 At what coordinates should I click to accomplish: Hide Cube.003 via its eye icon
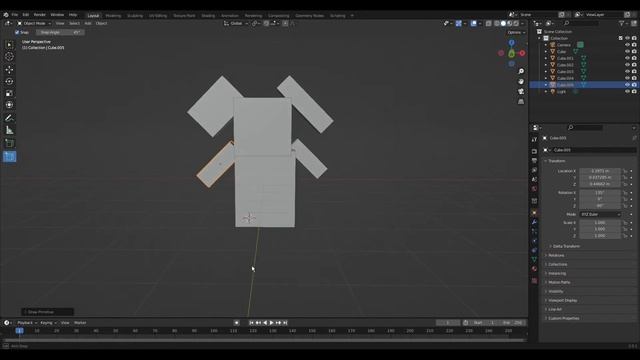(x=627, y=71)
